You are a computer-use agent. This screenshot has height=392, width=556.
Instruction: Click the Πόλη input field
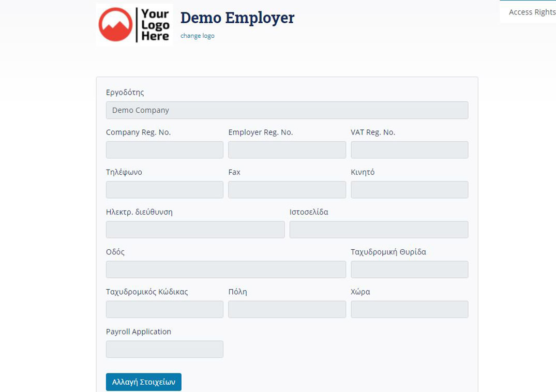tap(287, 309)
